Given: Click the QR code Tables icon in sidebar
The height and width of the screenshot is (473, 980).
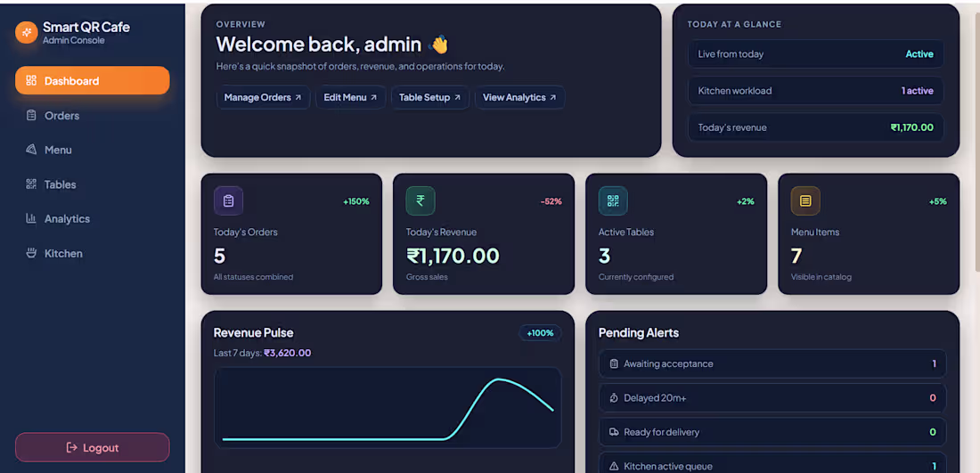Looking at the screenshot, I should pyautogui.click(x=30, y=184).
